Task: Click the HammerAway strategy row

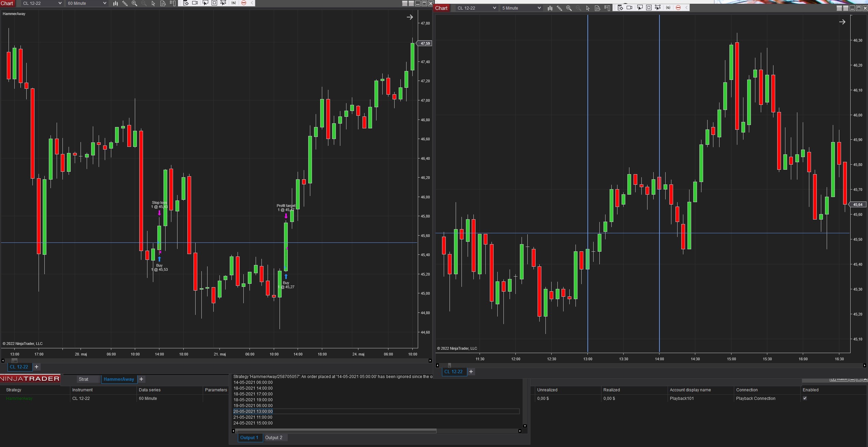Action: tap(19, 399)
